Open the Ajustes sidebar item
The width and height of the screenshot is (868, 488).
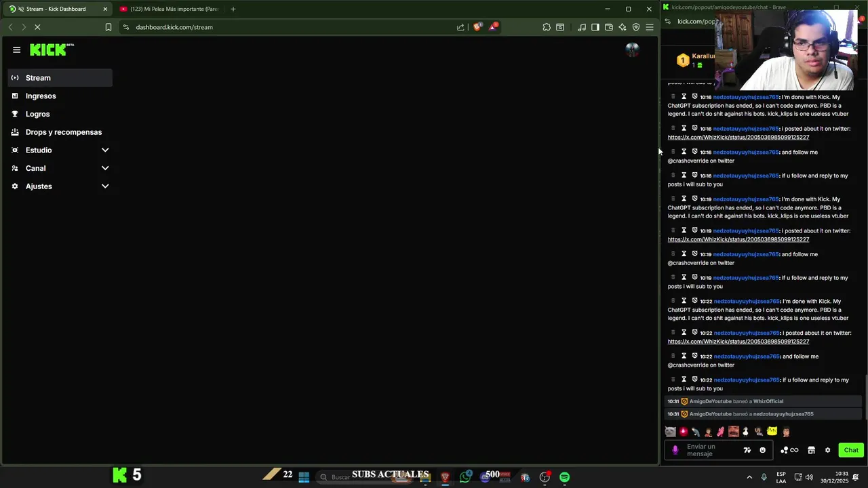[60, 186]
